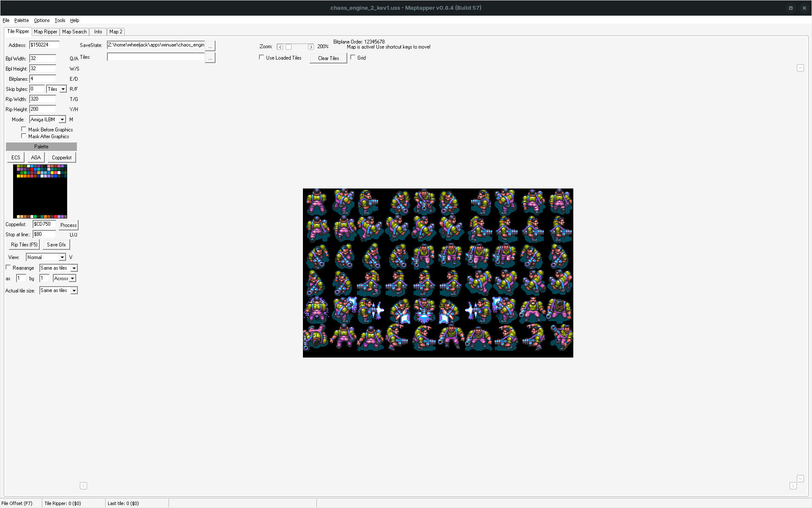Image resolution: width=812 pixels, height=508 pixels.
Task: Click the rearrange 'as' count field
Action: [x=21, y=278]
